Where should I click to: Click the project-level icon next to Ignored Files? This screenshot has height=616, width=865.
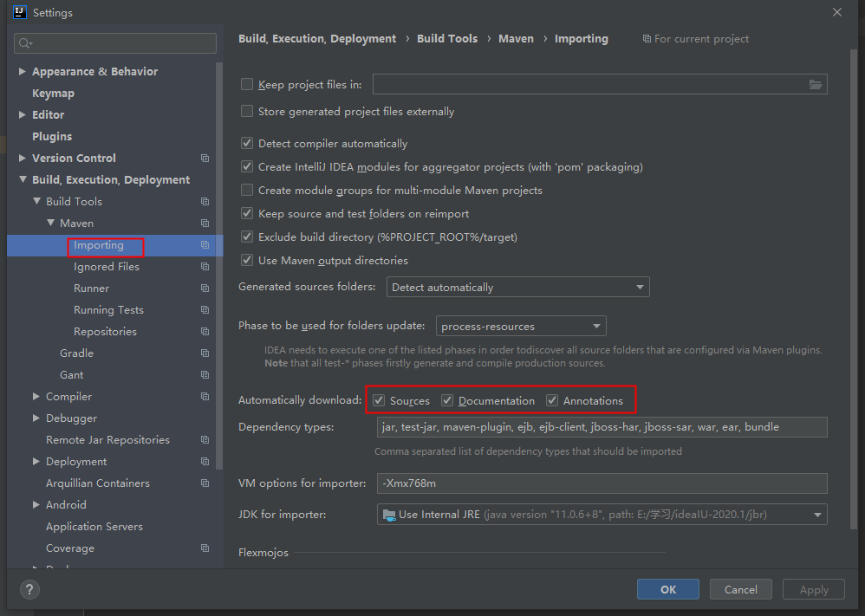[x=205, y=266]
